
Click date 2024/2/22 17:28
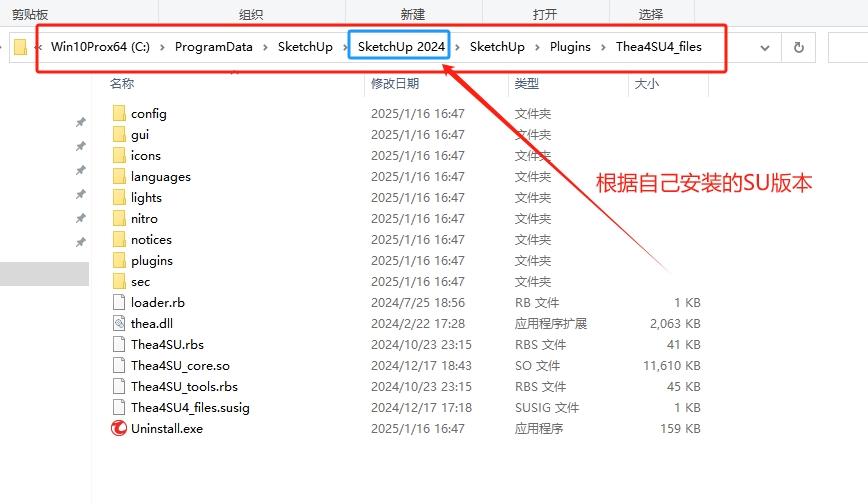click(418, 324)
